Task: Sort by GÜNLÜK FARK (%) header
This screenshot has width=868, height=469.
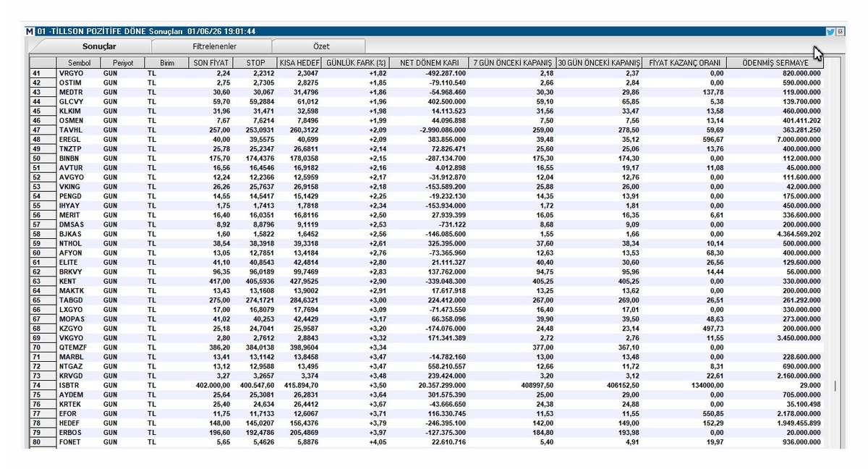Action: 357,63
